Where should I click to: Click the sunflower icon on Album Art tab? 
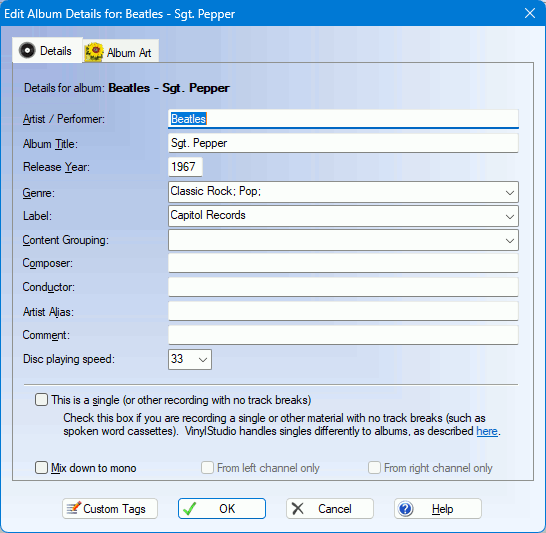94,52
